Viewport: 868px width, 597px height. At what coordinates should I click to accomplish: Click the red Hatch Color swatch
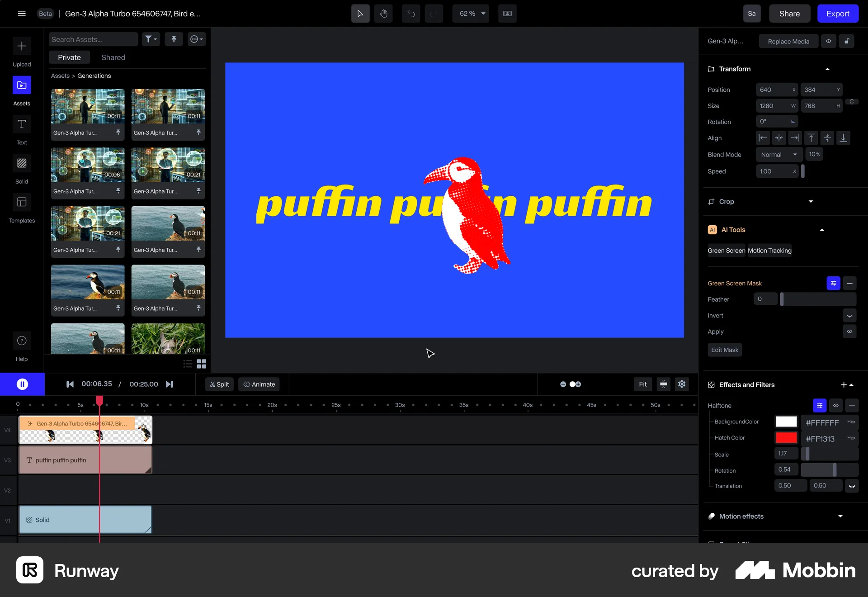click(786, 438)
